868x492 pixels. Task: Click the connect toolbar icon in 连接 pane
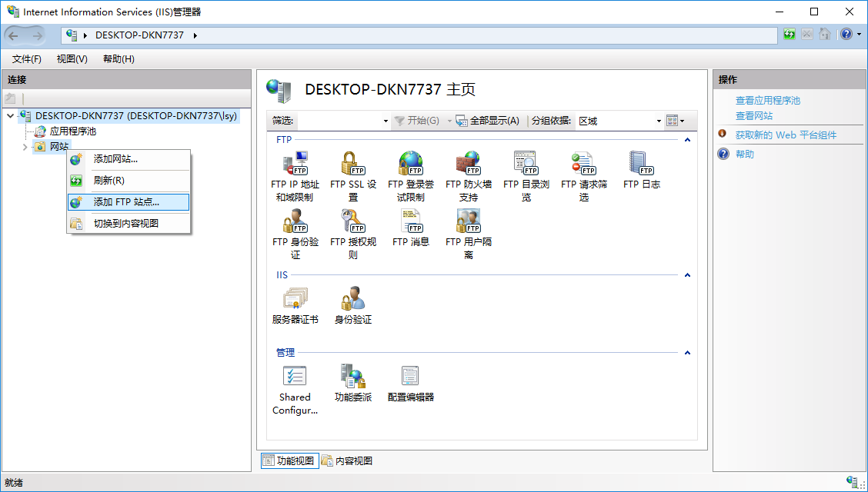click(10, 99)
